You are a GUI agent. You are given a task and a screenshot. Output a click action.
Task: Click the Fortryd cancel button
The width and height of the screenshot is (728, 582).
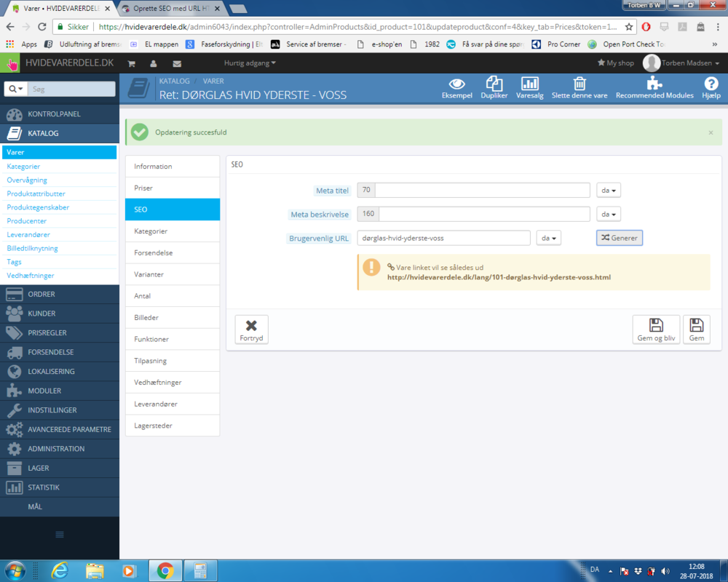pos(251,330)
